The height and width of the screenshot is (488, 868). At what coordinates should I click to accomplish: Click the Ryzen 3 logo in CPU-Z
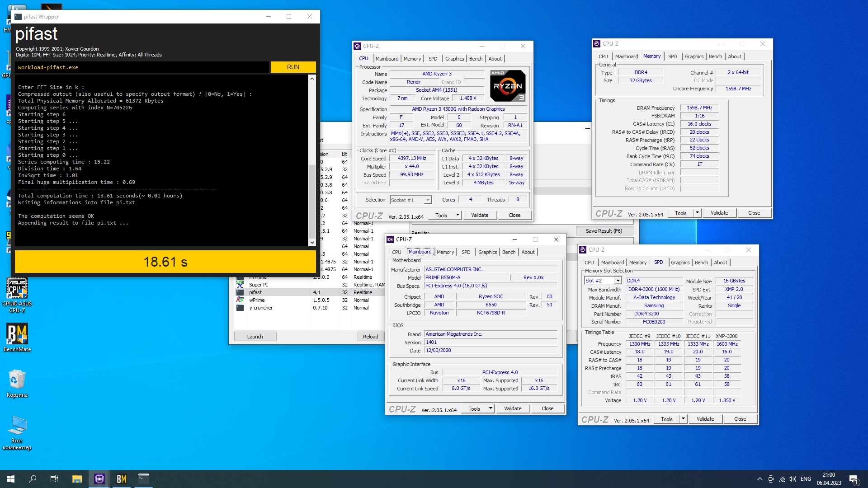click(508, 85)
